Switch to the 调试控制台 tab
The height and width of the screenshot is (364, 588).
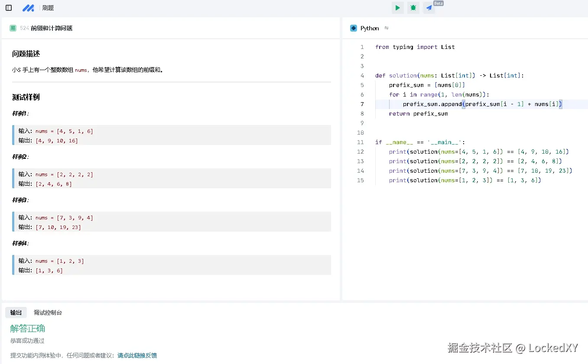[x=48, y=312]
